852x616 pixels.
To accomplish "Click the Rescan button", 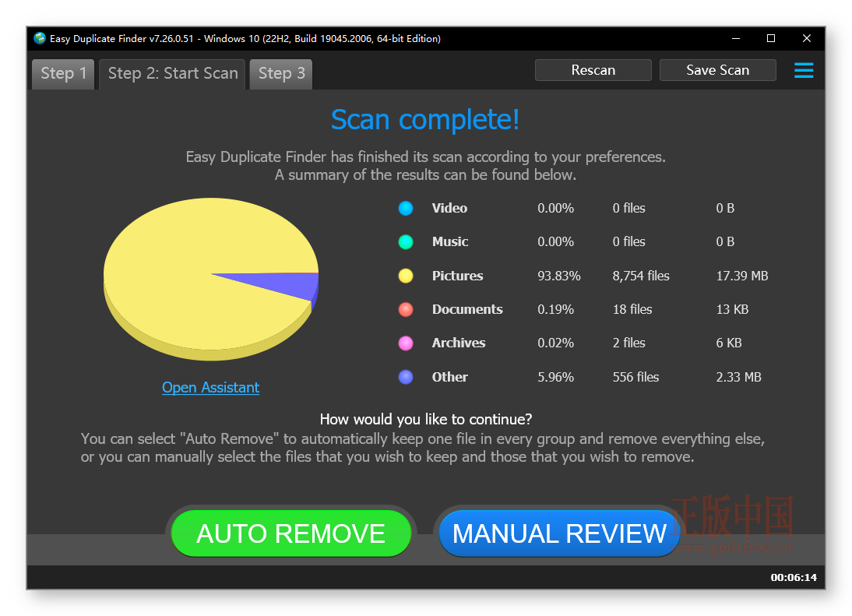I will click(x=593, y=70).
